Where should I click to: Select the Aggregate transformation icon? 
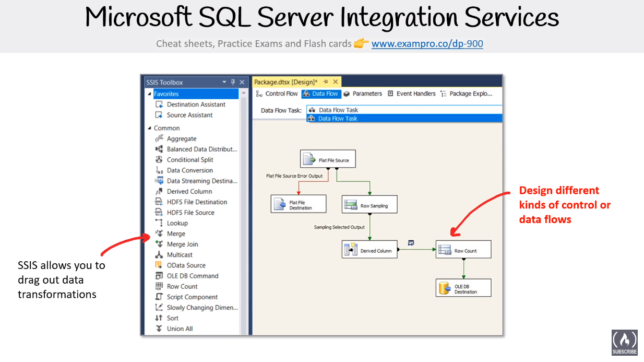click(159, 138)
